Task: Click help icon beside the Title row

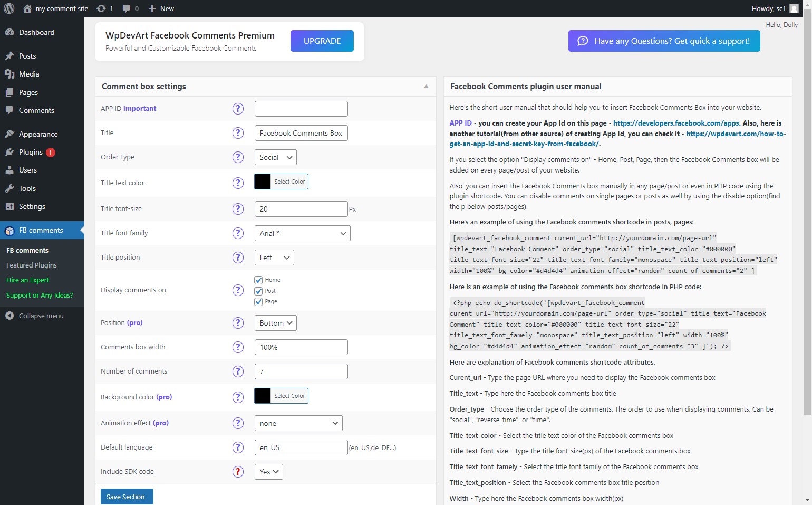Action: (238, 133)
